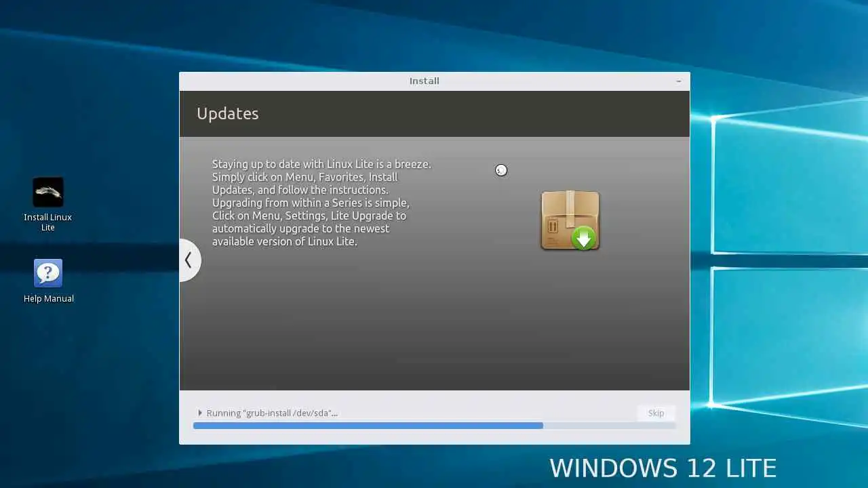Click the Skip button

click(656, 413)
